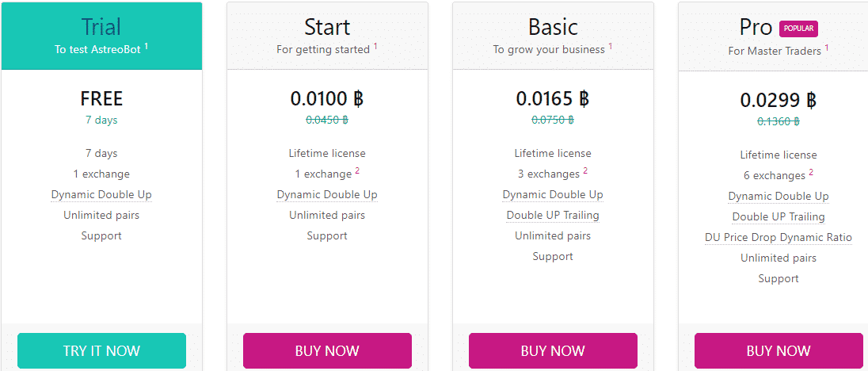Click Double UP Trailing in Pro plan
The image size is (868, 371).
pyautogui.click(x=779, y=217)
